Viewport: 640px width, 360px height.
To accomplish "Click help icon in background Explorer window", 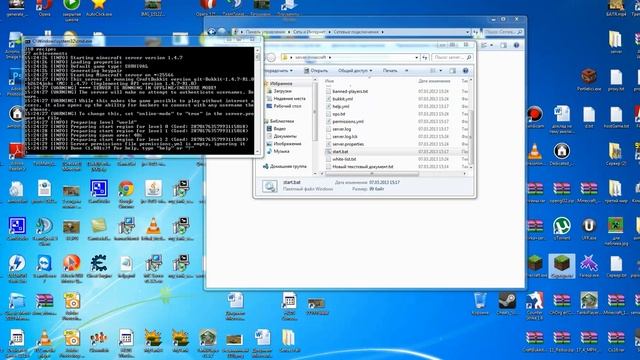I will (516, 45).
